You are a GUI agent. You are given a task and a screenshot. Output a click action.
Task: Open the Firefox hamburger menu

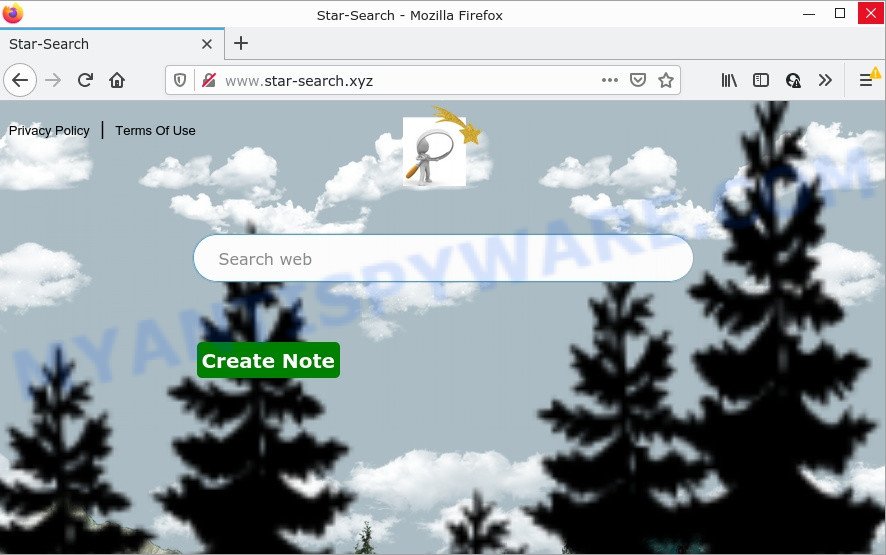866,80
